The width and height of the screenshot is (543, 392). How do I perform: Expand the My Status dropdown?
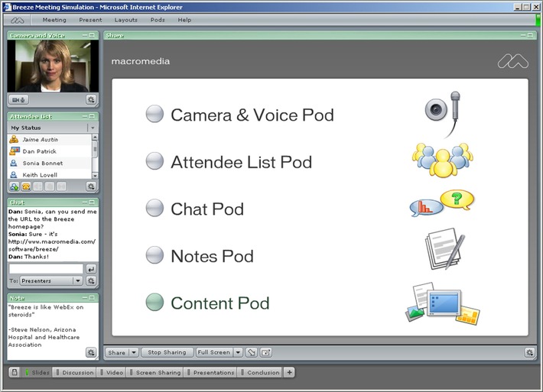tap(93, 128)
